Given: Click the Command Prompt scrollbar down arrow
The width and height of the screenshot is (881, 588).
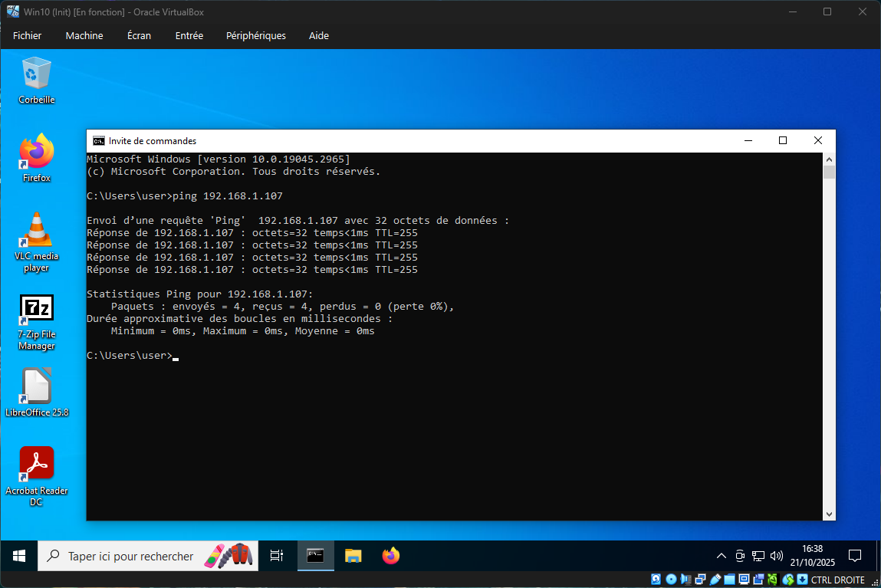Looking at the screenshot, I should [829, 514].
